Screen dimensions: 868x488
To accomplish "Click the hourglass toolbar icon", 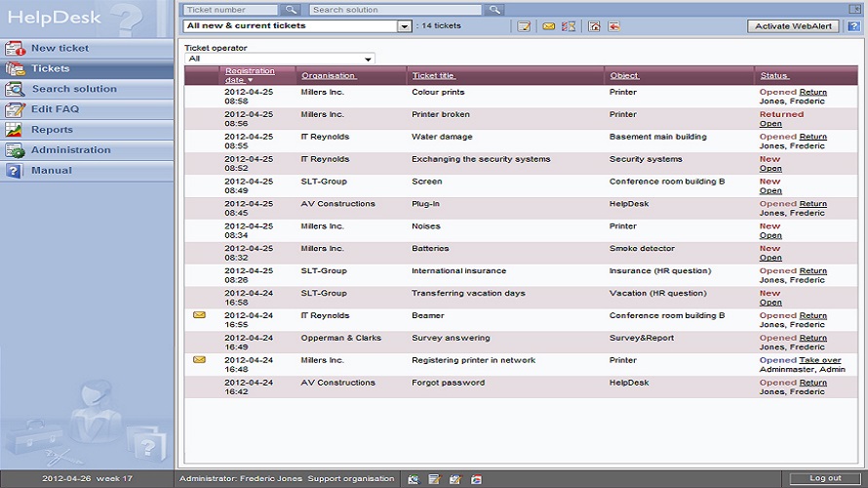I will click(569, 26).
